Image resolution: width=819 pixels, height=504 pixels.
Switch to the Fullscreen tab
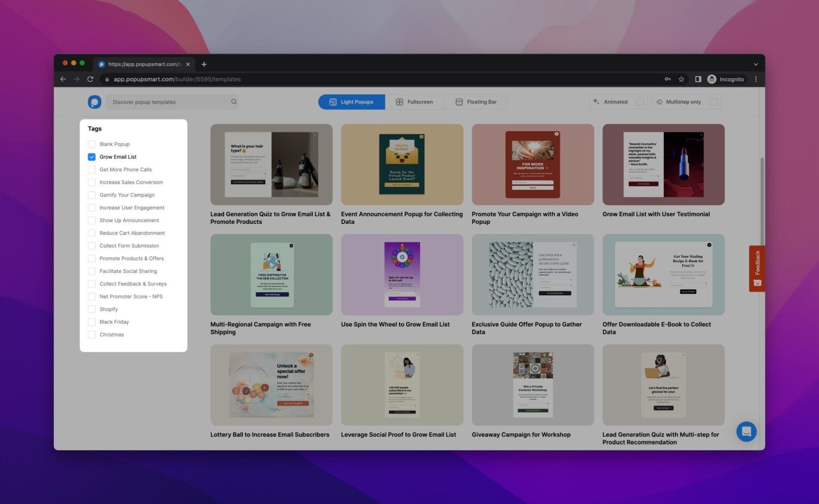pos(414,102)
